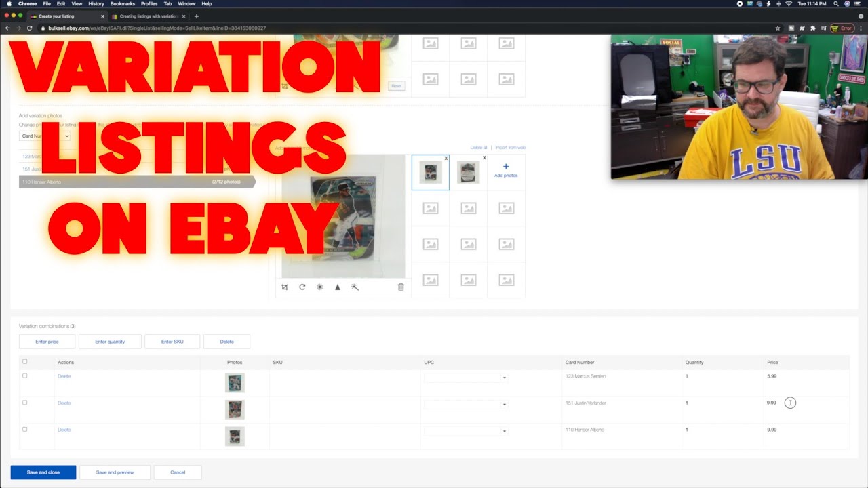This screenshot has height=488, width=868.
Task: Remove the second uploaded photo with X
Action: tap(484, 158)
